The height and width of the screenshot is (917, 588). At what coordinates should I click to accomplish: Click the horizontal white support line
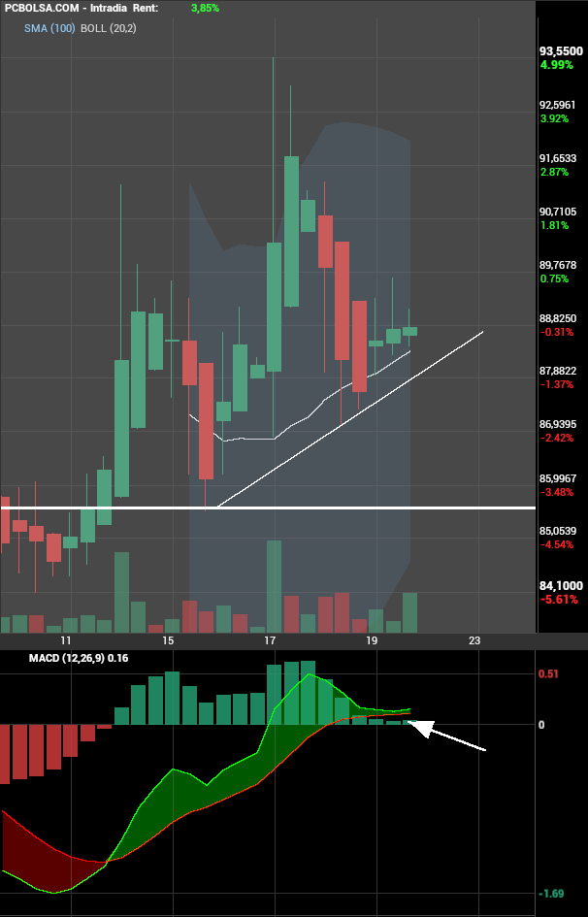tap(268, 508)
